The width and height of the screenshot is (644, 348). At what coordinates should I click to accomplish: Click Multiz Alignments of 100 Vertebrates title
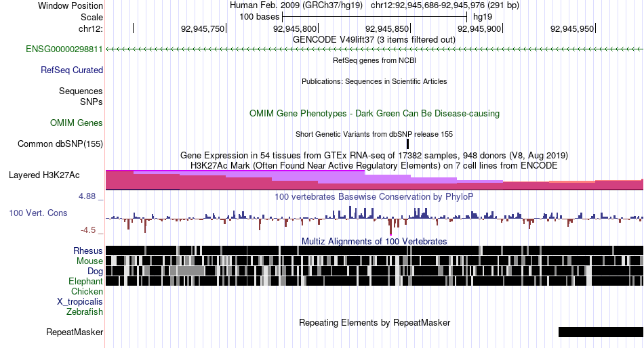(x=374, y=241)
